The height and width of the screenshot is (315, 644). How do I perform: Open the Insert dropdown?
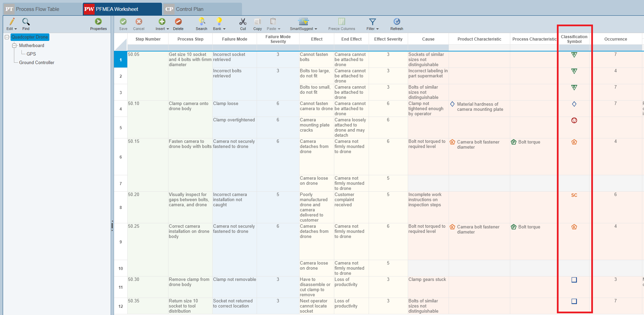(162, 24)
